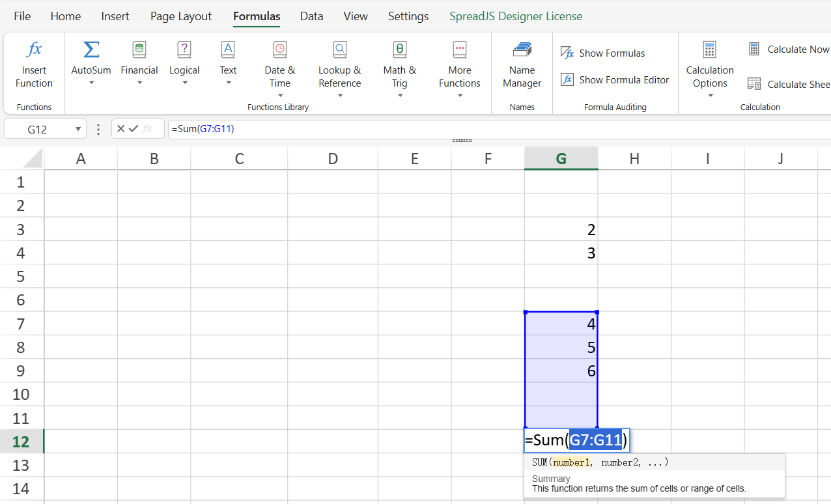
Task: Select row 1 header
Action: coord(21,182)
